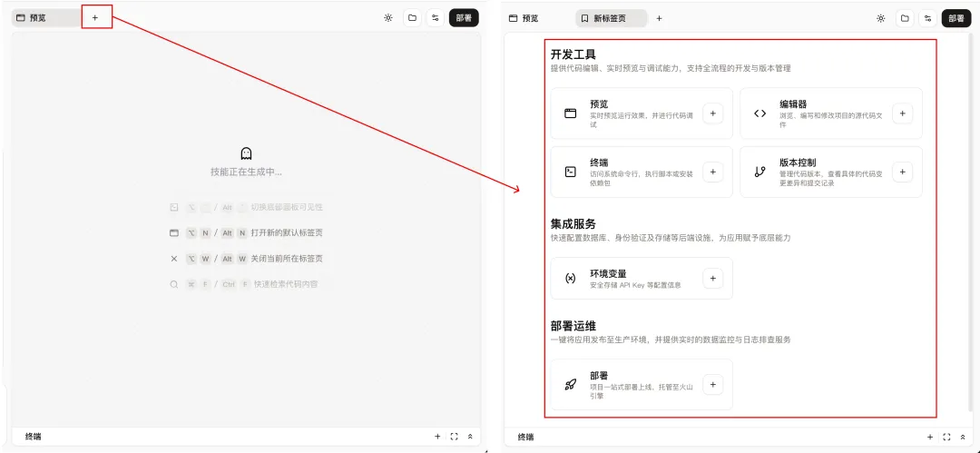The image size is (980, 453).
Task: Toggle the sun theme icon in right panel
Action: (880, 17)
